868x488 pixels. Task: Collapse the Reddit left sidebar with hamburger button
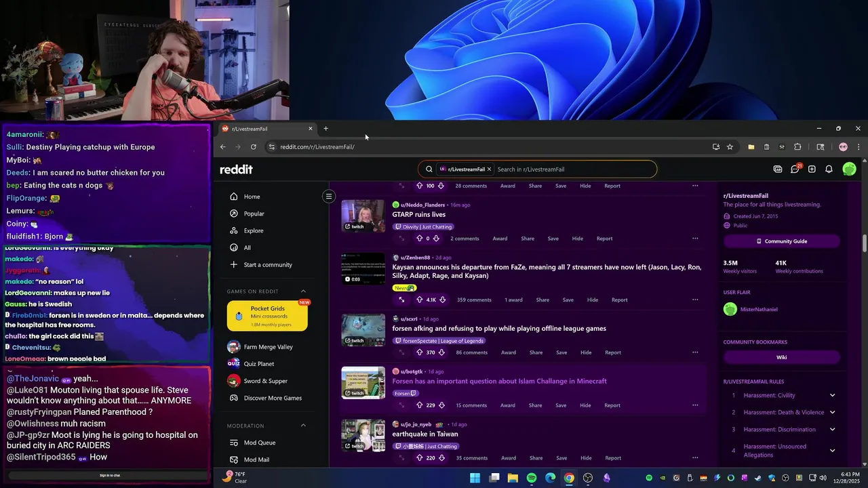(x=329, y=197)
